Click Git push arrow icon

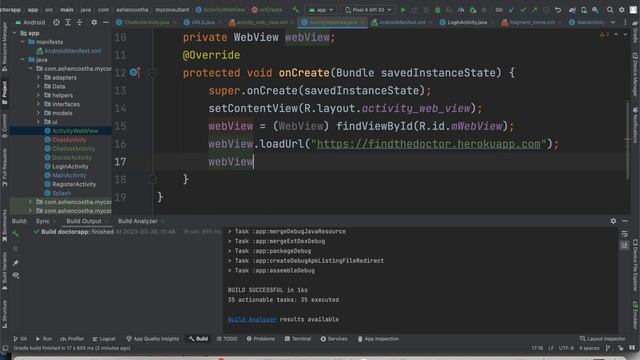click(534, 9)
